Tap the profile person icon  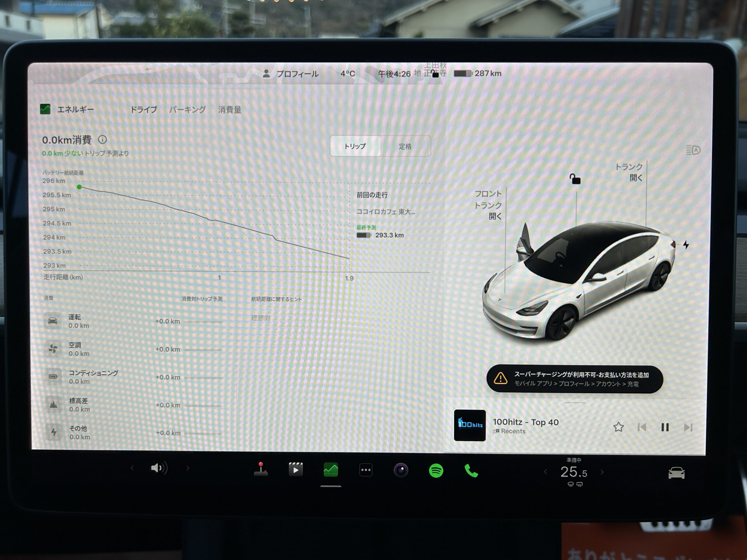point(266,73)
